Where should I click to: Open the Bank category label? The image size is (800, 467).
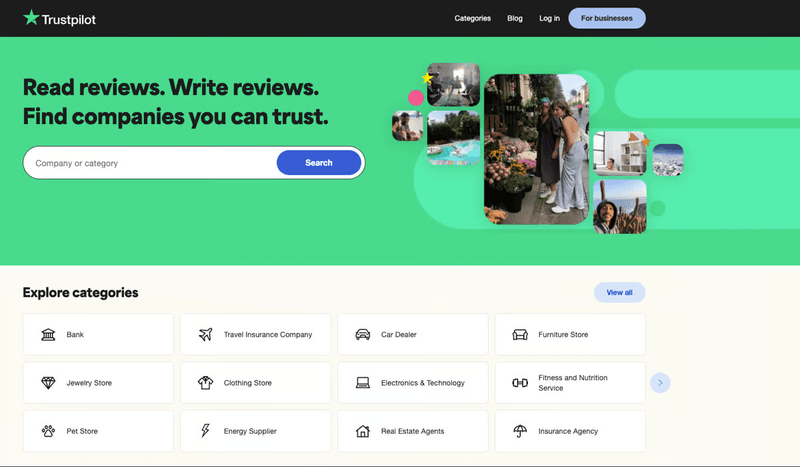coord(75,335)
